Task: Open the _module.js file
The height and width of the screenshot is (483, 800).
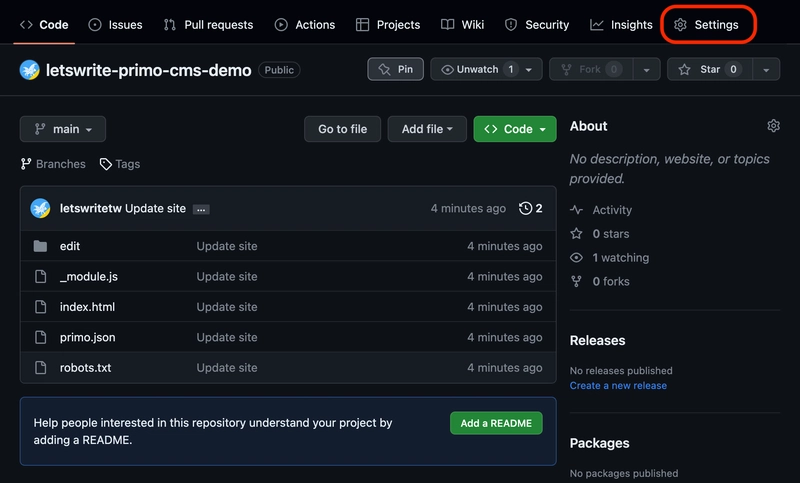Action: tap(89, 276)
